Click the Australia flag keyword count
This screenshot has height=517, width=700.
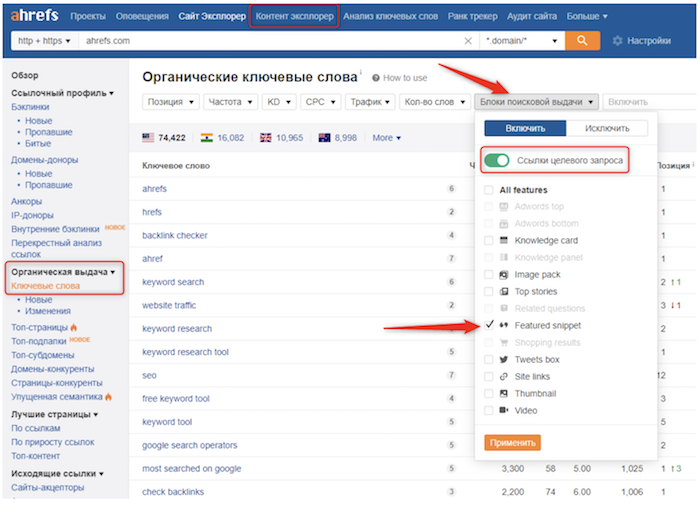click(x=338, y=138)
